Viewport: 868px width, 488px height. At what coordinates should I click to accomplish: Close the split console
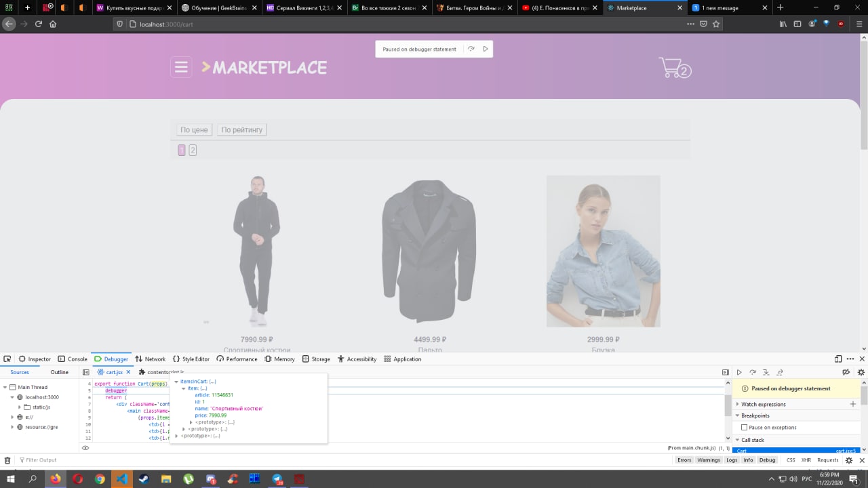[x=862, y=460]
